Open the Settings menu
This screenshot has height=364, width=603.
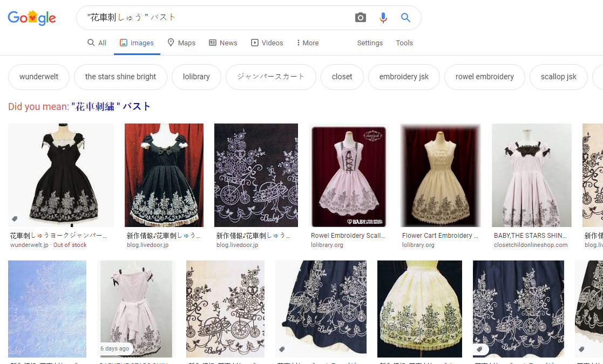[x=370, y=43]
